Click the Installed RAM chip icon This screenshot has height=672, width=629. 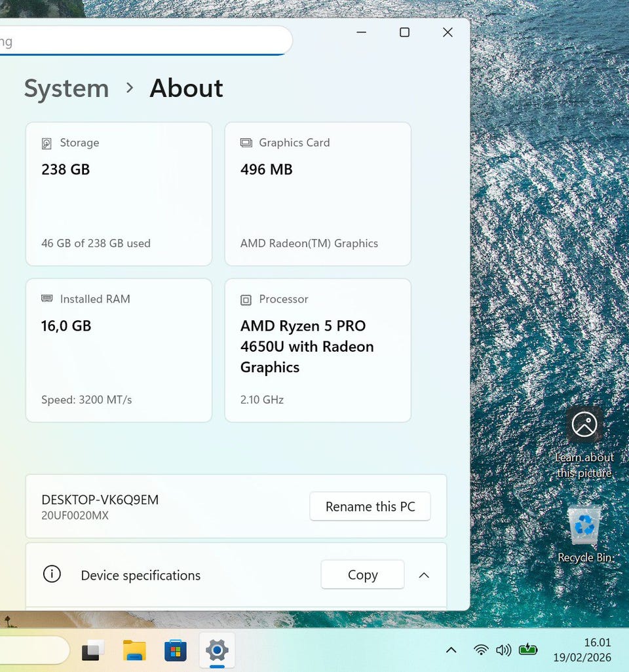pyautogui.click(x=47, y=298)
